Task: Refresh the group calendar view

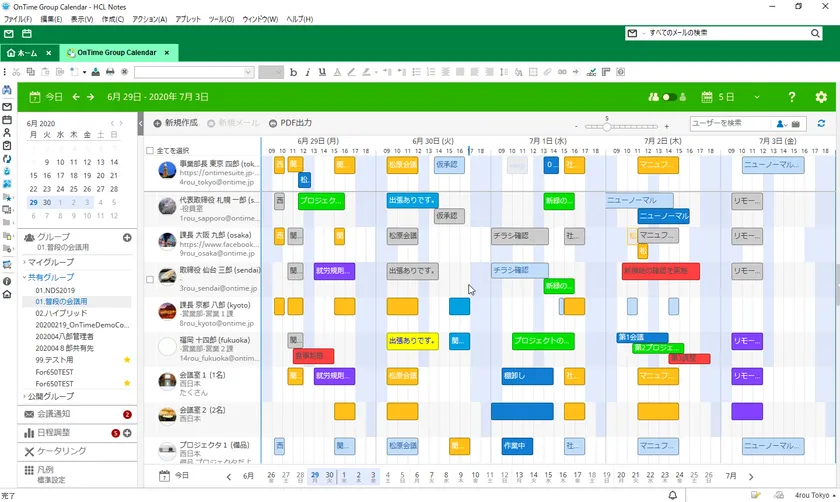Action: tap(821, 123)
